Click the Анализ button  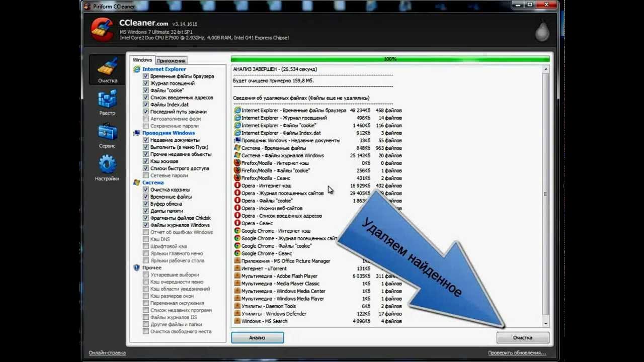tap(257, 337)
